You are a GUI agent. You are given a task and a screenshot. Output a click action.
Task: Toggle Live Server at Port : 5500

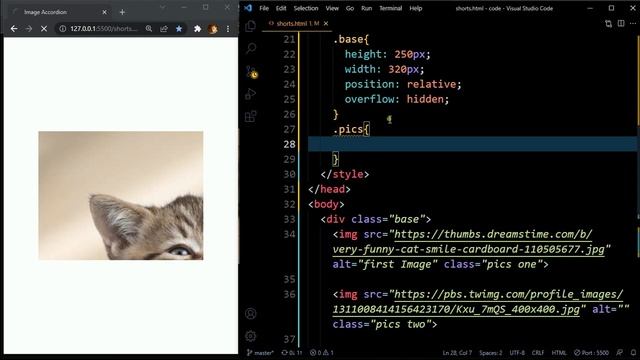pos(591,353)
